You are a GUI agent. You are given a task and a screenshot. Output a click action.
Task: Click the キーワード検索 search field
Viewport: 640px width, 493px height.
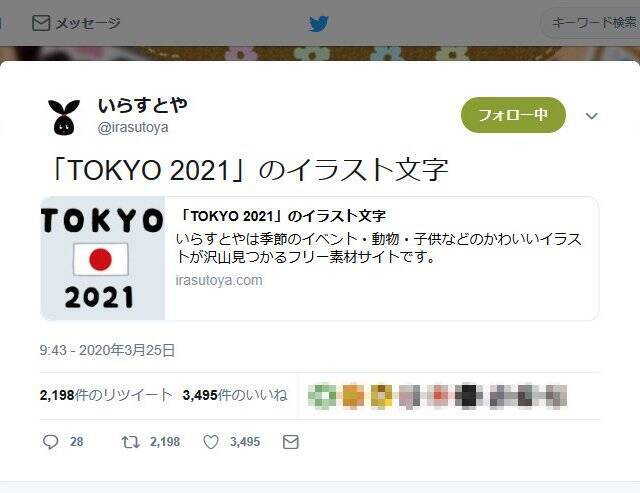tap(591, 23)
